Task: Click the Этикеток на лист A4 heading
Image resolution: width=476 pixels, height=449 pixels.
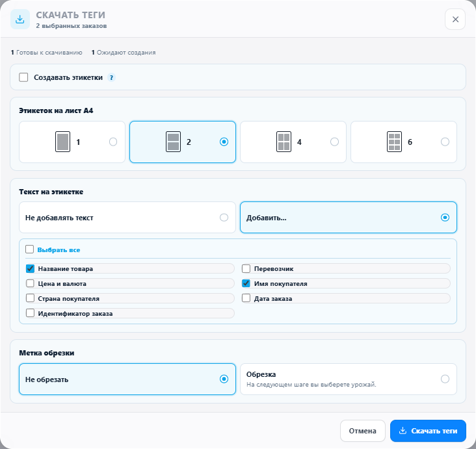Action: point(56,110)
